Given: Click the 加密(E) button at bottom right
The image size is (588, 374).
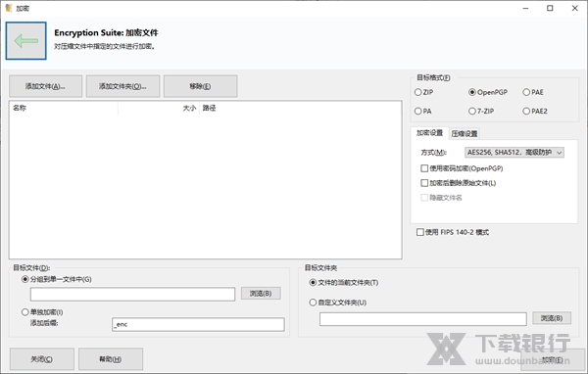Looking at the screenshot, I should coord(553,360).
